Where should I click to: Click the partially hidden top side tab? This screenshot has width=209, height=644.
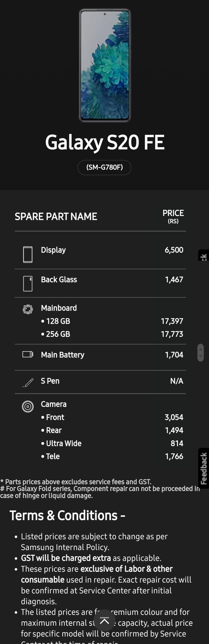pyautogui.click(x=203, y=256)
